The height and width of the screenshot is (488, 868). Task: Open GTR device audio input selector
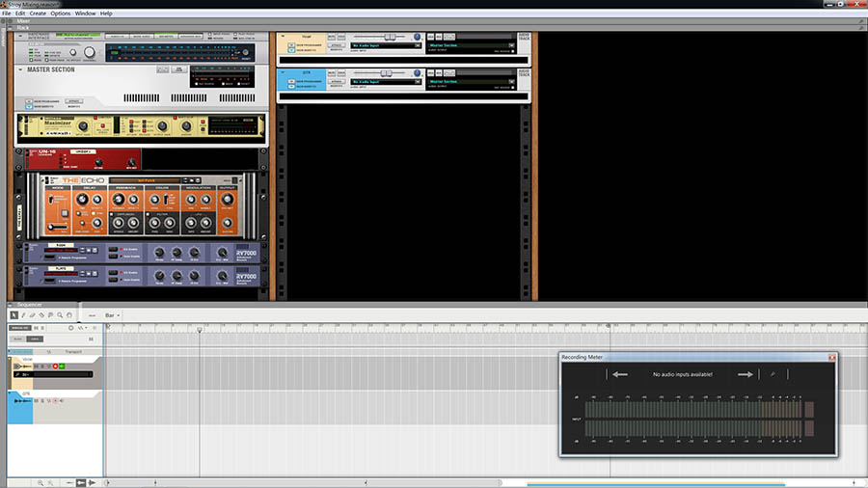pyautogui.click(x=386, y=81)
